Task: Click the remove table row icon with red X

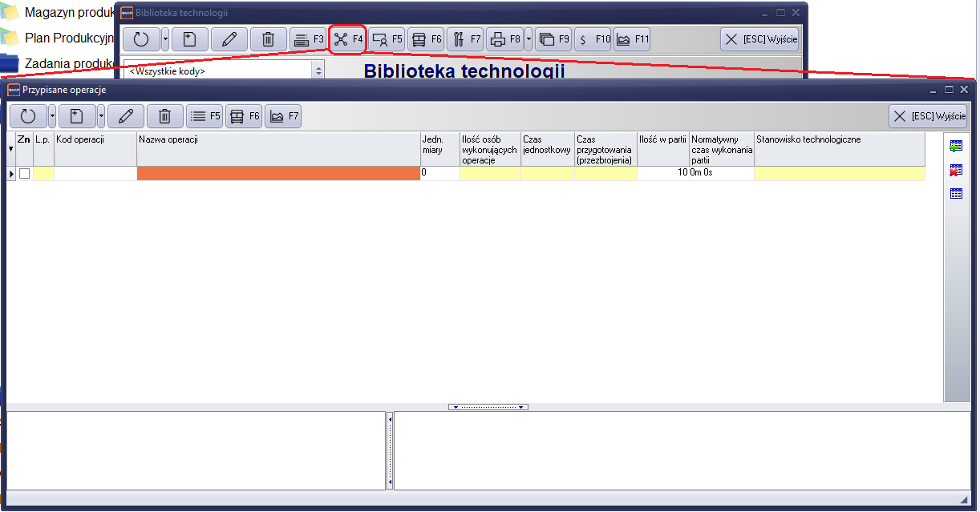Action: 955,170
